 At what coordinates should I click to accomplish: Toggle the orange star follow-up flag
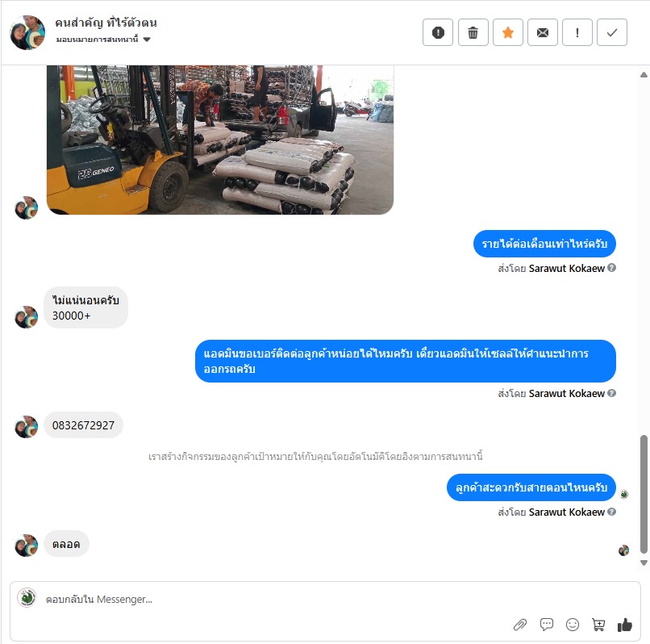click(x=508, y=32)
